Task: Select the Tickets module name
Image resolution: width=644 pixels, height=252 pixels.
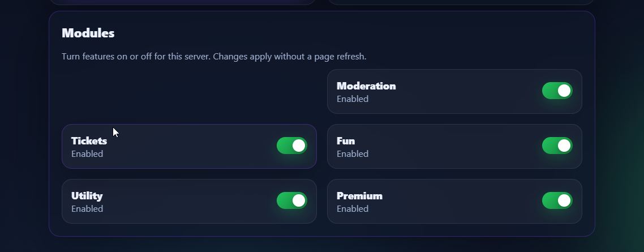Action: pos(89,141)
